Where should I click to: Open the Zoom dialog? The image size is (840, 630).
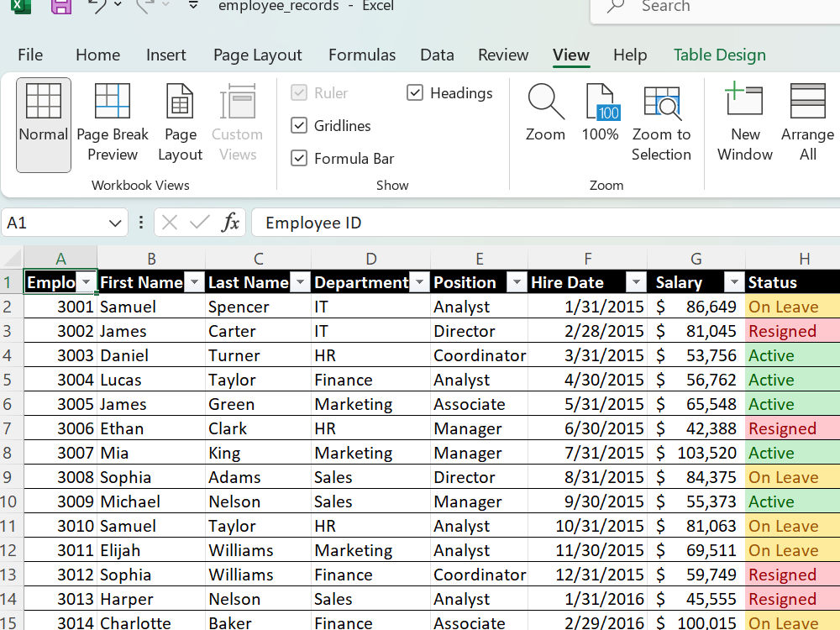coord(545,113)
